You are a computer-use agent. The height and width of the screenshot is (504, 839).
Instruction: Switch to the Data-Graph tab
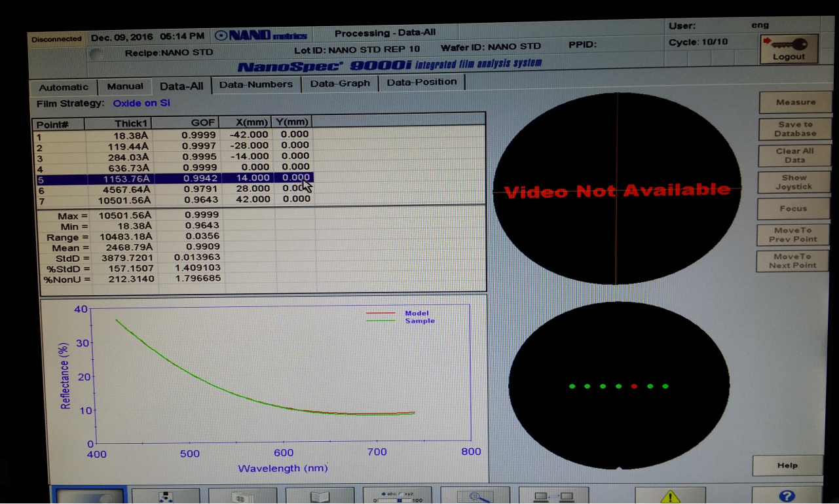(x=340, y=84)
